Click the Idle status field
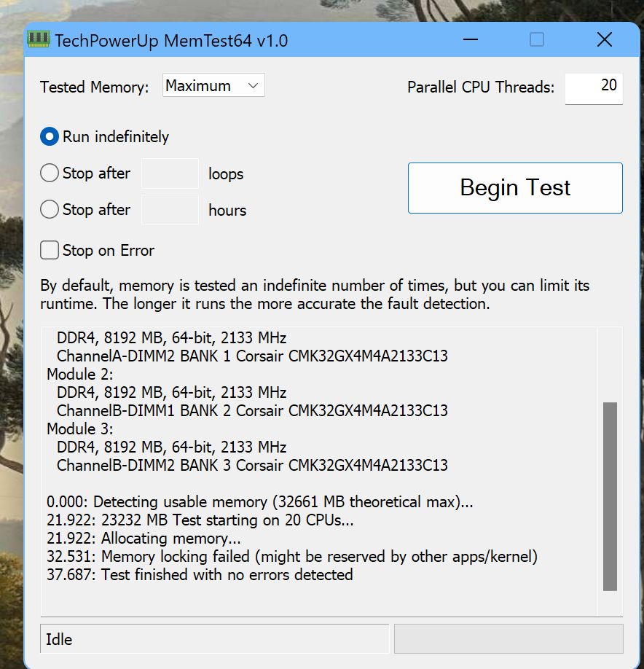 [x=214, y=638]
